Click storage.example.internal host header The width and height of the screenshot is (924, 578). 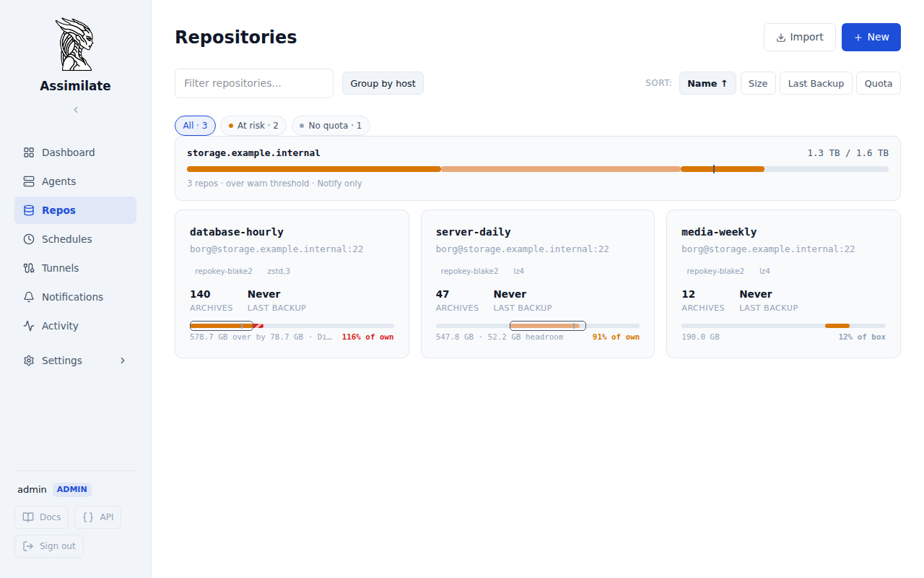253,153
